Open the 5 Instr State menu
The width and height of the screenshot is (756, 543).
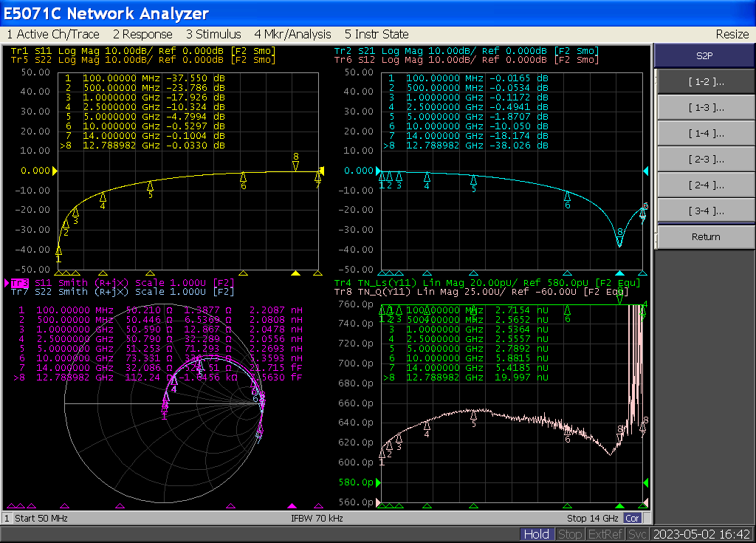(377, 34)
